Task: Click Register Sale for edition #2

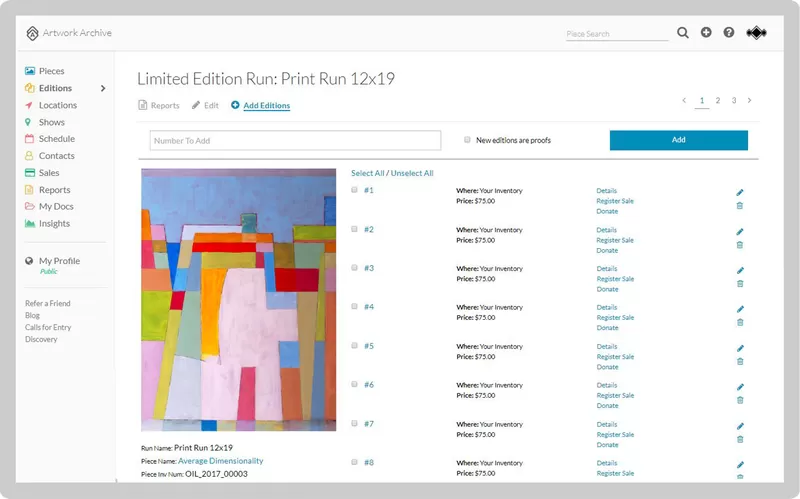Action: [x=615, y=240]
